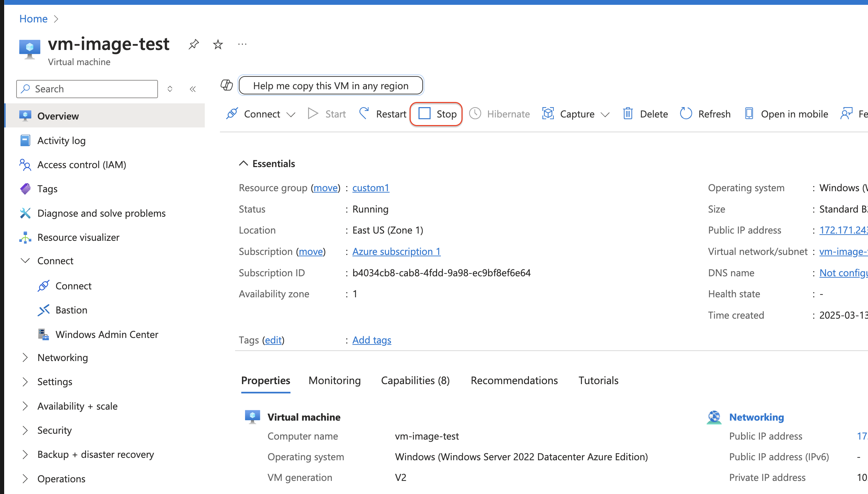This screenshot has height=494, width=868.
Task: Open Capture dropdown arrow
Action: pos(605,114)
